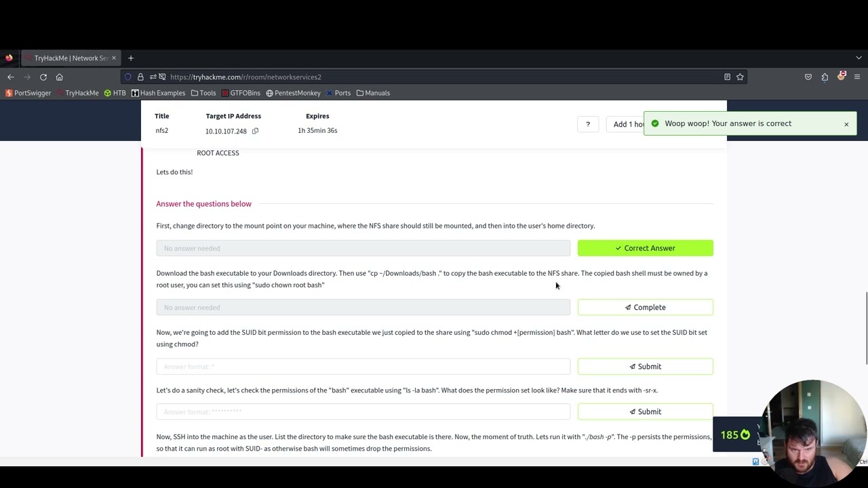Go back with the browser back arrow

(11, 77)
